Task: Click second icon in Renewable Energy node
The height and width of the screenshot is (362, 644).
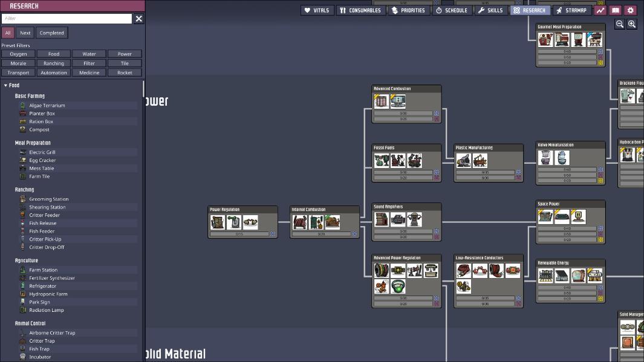Action: click(562, 276)
